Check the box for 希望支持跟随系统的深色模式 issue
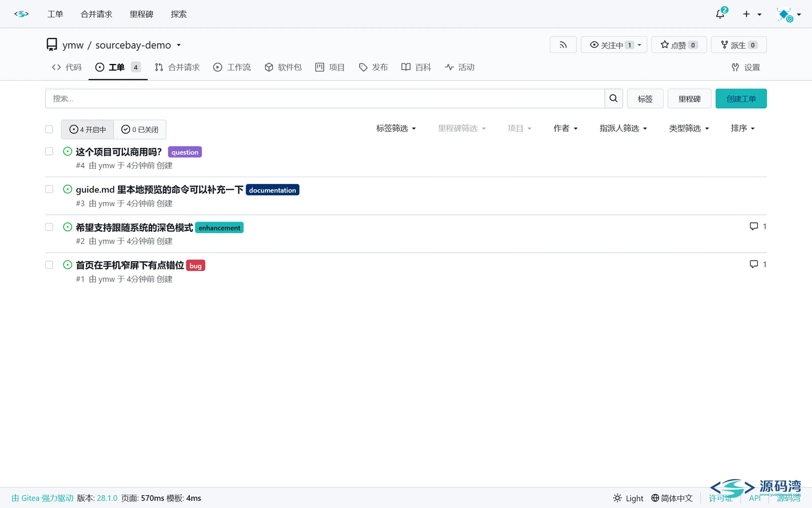The image size is (812, 508). point(49,227)
